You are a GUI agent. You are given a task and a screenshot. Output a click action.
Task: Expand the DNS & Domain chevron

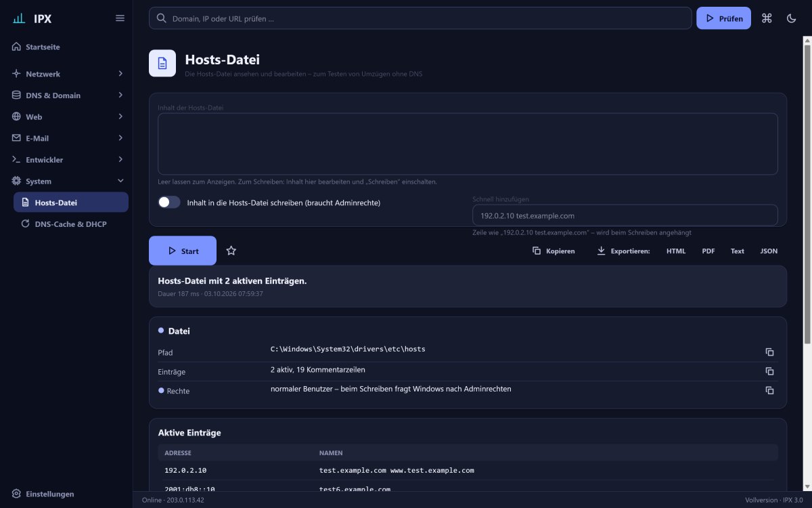point(120,96)
